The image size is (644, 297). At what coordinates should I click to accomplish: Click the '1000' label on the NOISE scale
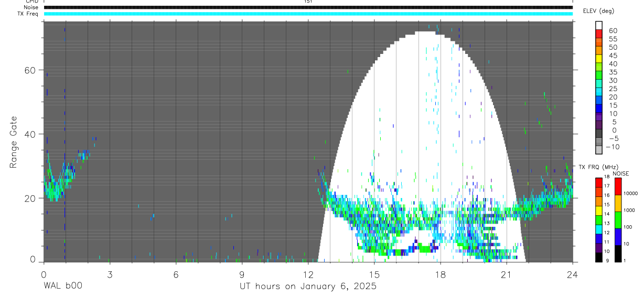tap(629, 210)
